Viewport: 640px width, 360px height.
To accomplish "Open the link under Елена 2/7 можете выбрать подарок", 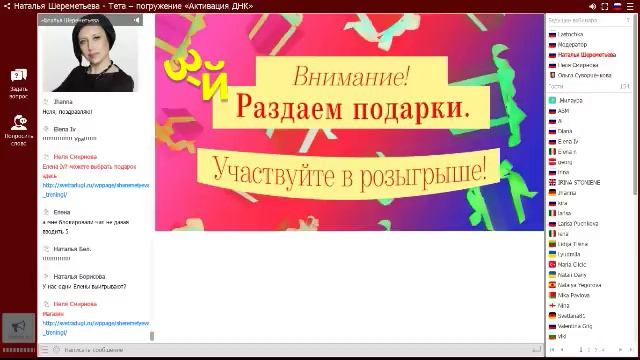I will tap(96, 190).
